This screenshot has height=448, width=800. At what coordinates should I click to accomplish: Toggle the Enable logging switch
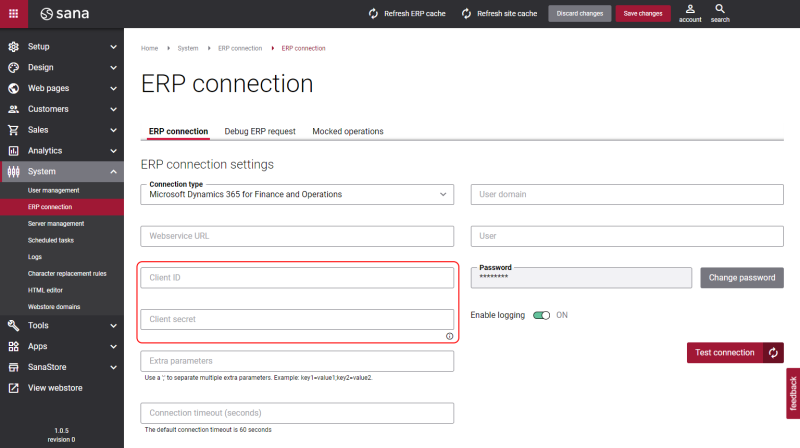(x=541, y=315)
